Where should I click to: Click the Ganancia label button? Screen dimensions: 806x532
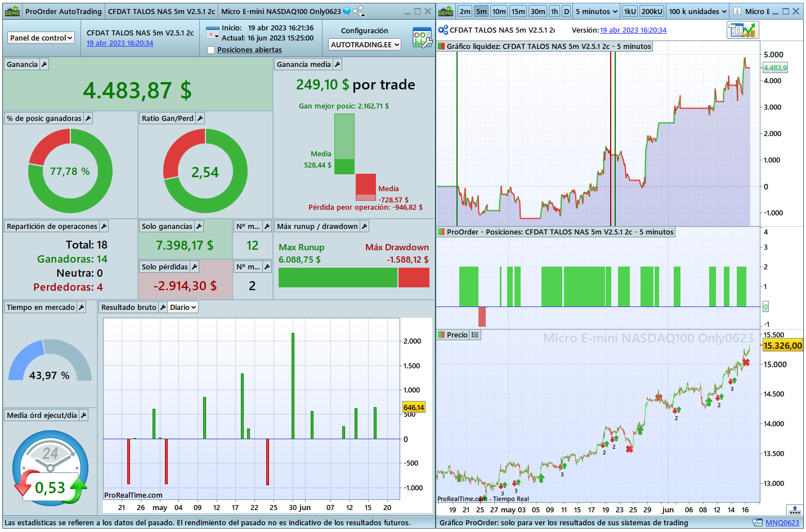(x=22, y=65)
